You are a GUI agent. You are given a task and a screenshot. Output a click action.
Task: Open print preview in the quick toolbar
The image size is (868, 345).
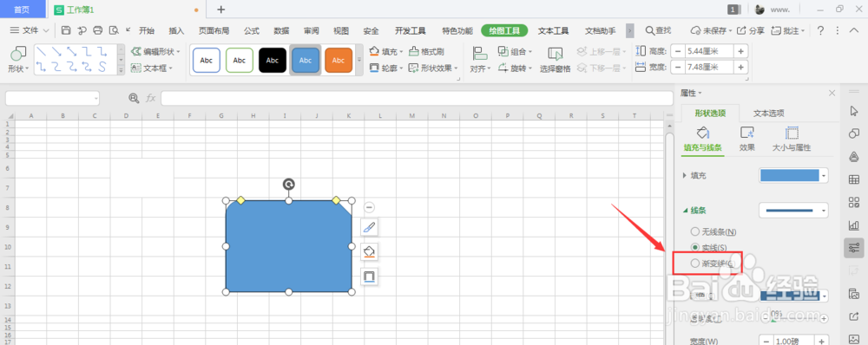114,30
